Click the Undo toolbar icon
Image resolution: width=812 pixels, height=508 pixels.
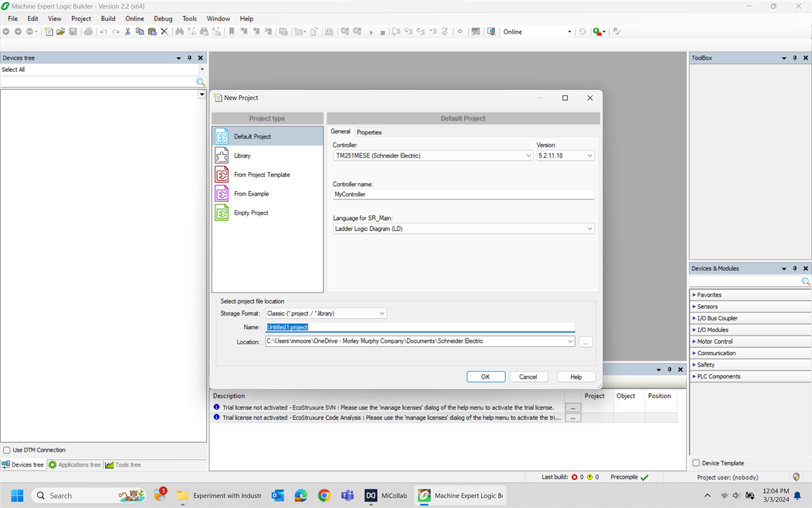click(x=103, y=31)
